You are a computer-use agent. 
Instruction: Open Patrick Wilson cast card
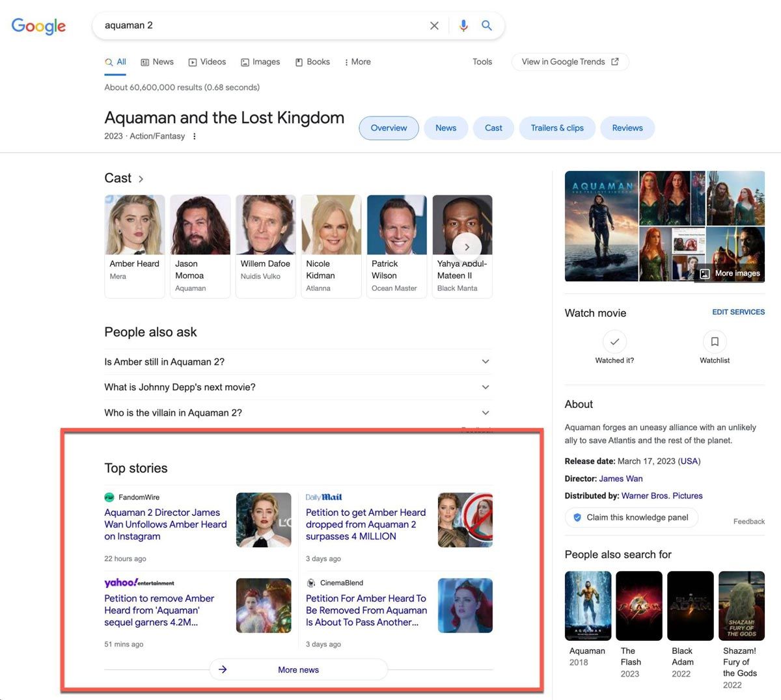coord(397,246)
